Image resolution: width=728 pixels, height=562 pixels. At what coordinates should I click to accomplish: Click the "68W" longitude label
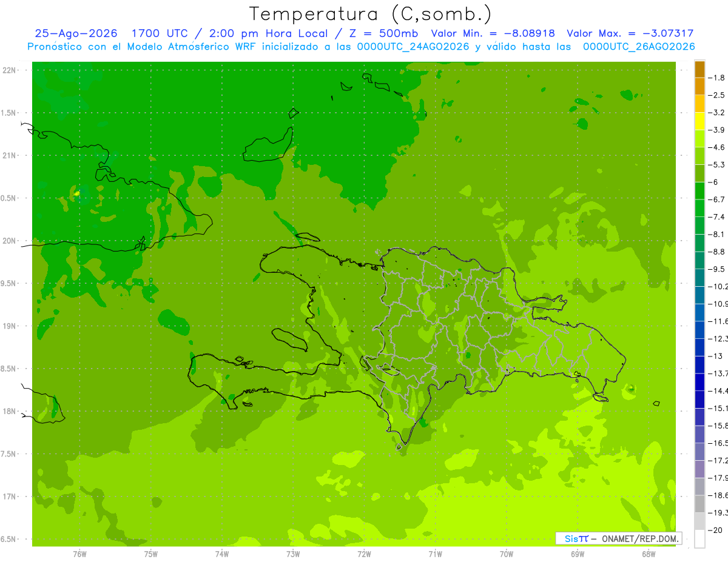648,554
